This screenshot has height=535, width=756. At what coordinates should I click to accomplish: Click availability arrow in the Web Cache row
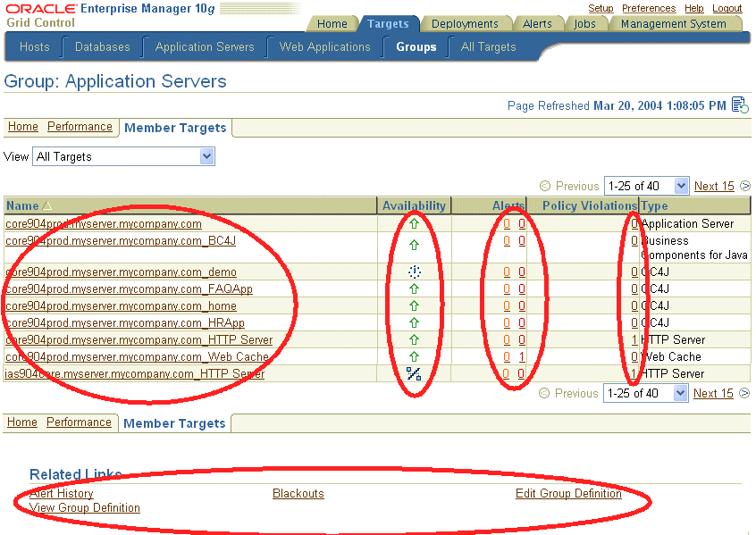pyautogui.click(x=414, y=356)
